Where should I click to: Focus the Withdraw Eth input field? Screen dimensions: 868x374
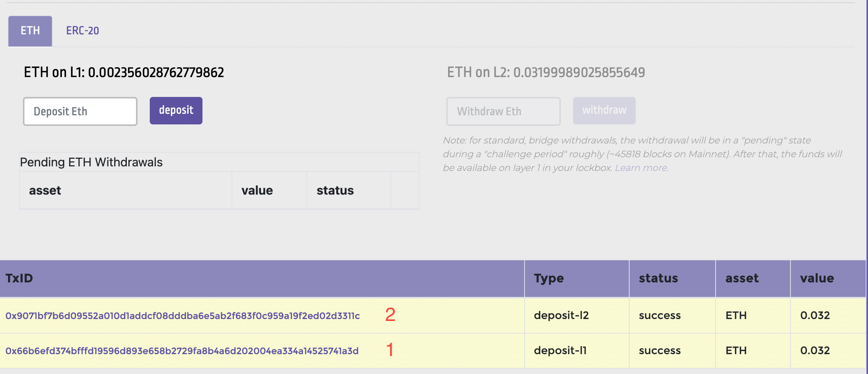pos(503,111)
